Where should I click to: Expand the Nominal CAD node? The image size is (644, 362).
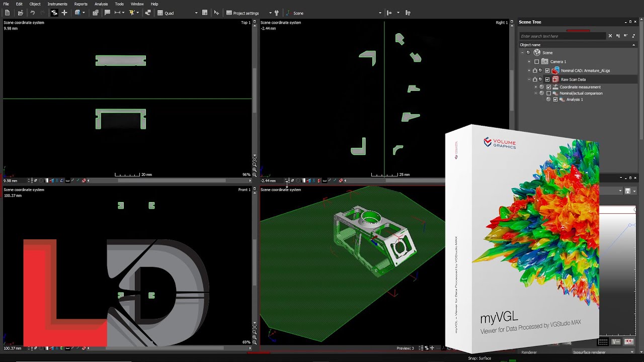click(x=529, y=70)
